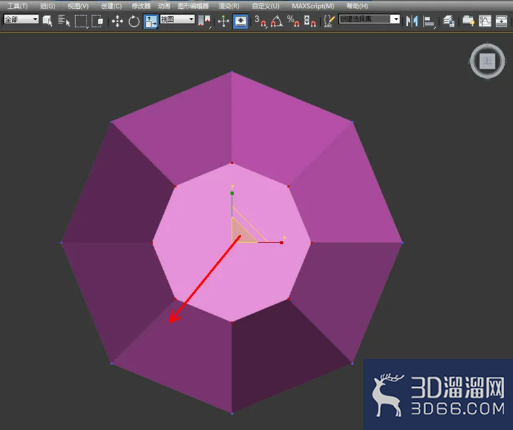This screenshot has height=430, width=513.
Task: Choose the Rectangular Selection Region icon
Action: pos(81,21)
